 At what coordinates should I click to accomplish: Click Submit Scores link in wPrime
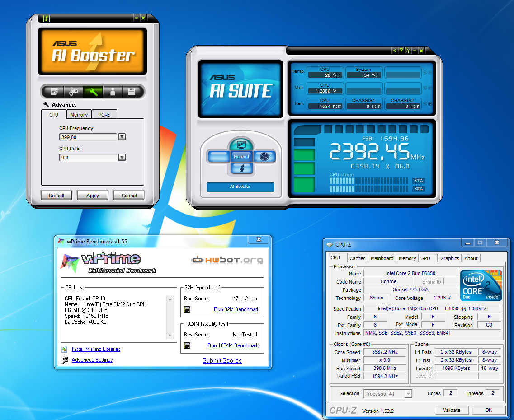click(x=222, y=360)
